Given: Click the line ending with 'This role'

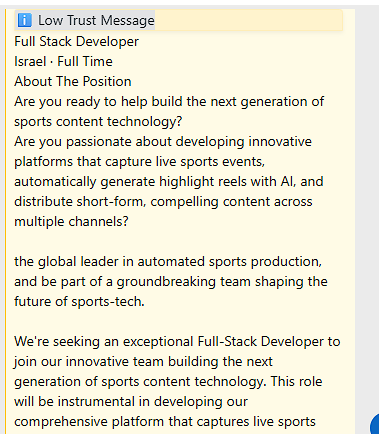Looking at the screenshot, I should [x=168, y=382].
